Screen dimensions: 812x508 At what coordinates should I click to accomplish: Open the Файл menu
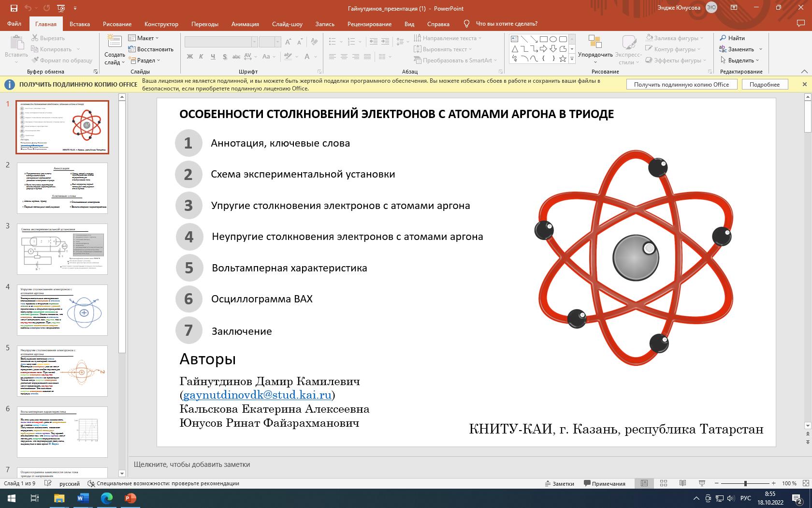click(x=14, y=24)
